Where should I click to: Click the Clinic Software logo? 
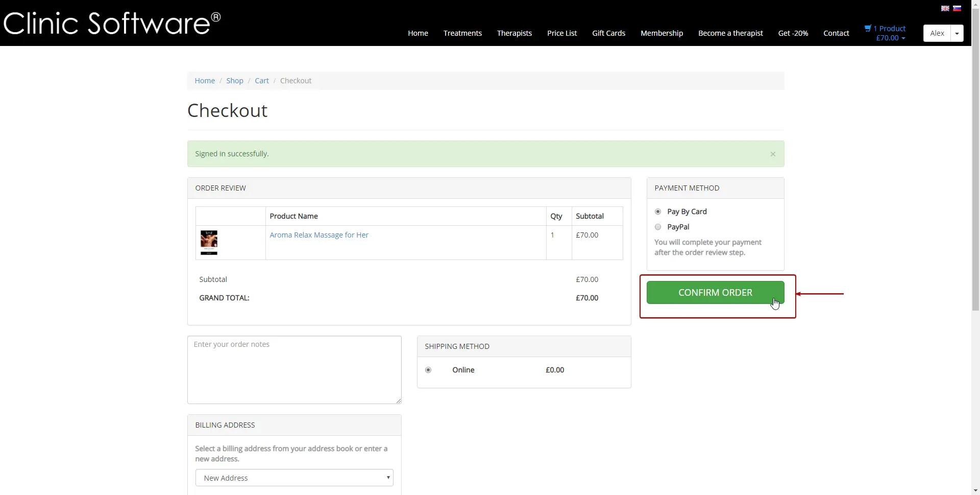[x=112, y=23]
